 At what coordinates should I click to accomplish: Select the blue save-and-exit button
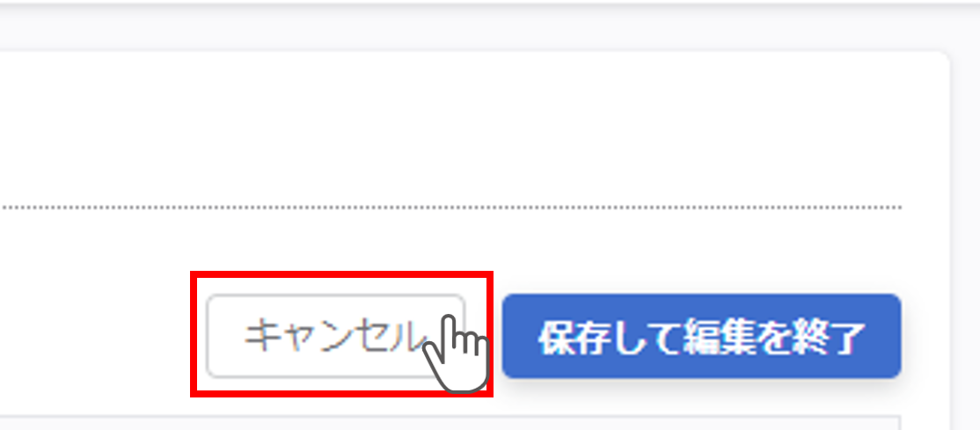click(x=701, y=336)
